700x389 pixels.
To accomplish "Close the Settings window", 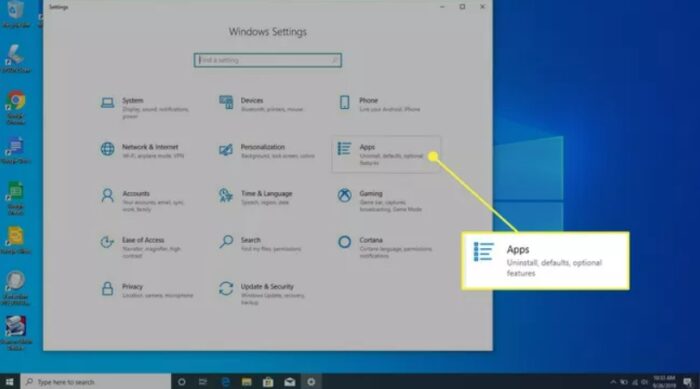I will tap(483, 7).
